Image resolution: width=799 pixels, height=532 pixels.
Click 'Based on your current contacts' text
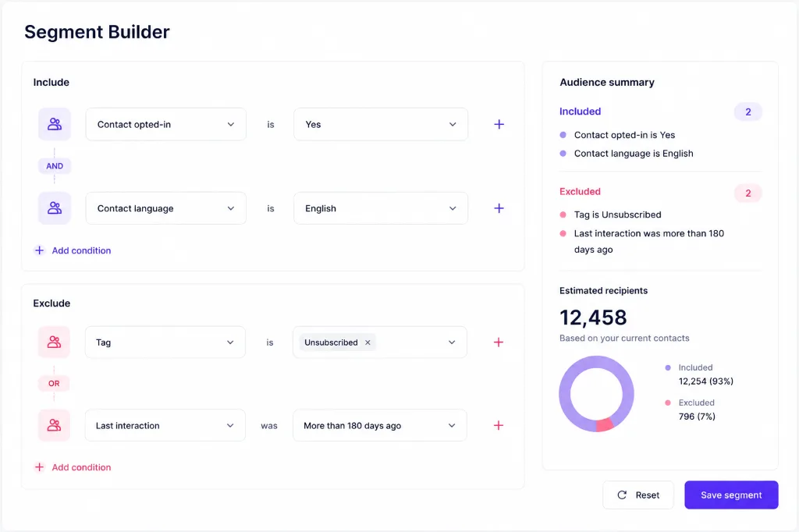coord(624,338)
